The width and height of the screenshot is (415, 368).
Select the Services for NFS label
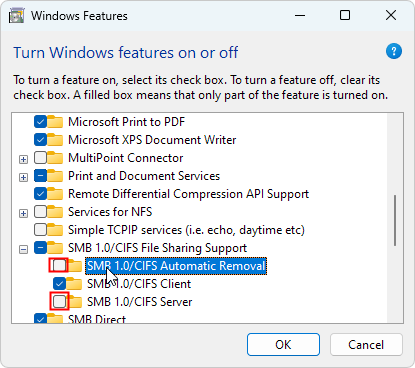[110, 212]
